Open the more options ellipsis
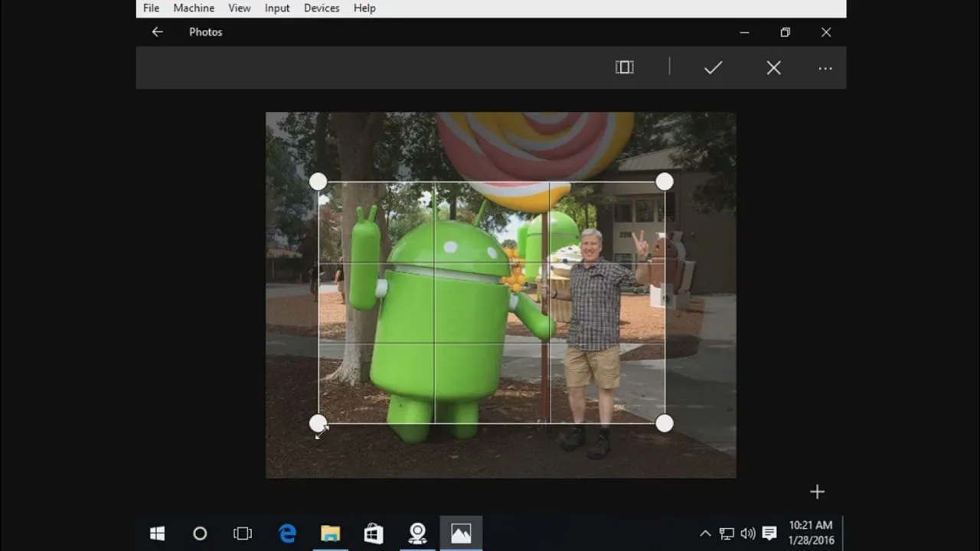 click(x=825, y=68)
